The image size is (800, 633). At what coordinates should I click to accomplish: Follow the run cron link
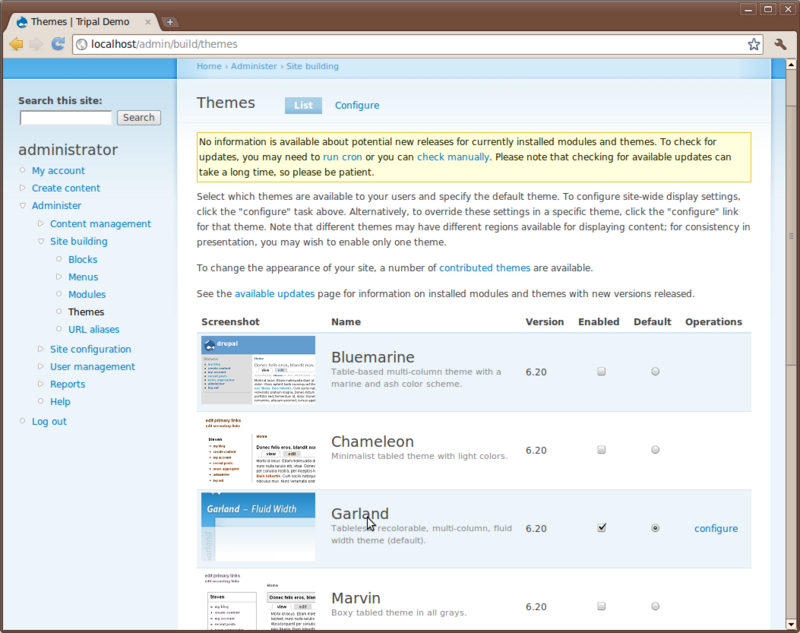click(342, 157)
